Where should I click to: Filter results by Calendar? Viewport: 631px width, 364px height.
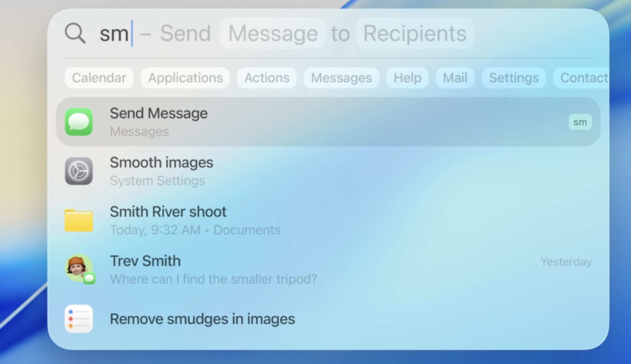tap(99, 78)
